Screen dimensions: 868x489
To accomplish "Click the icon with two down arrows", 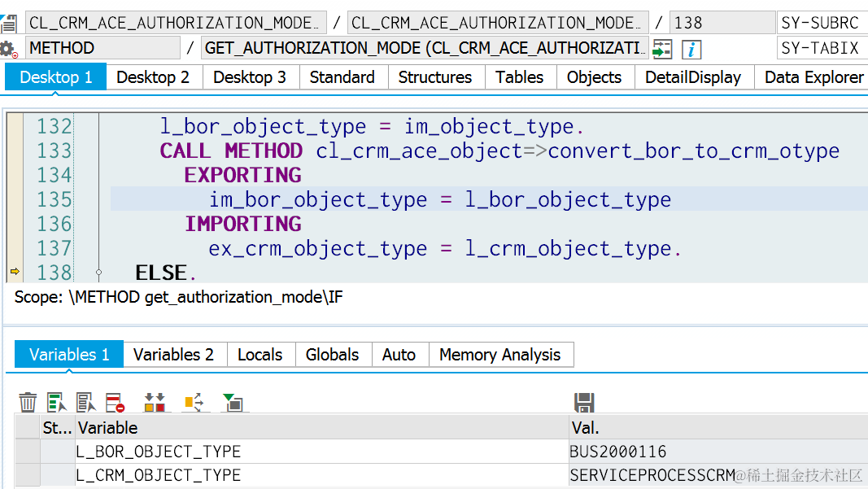I will pyautogui.click(x=155, y=402).
